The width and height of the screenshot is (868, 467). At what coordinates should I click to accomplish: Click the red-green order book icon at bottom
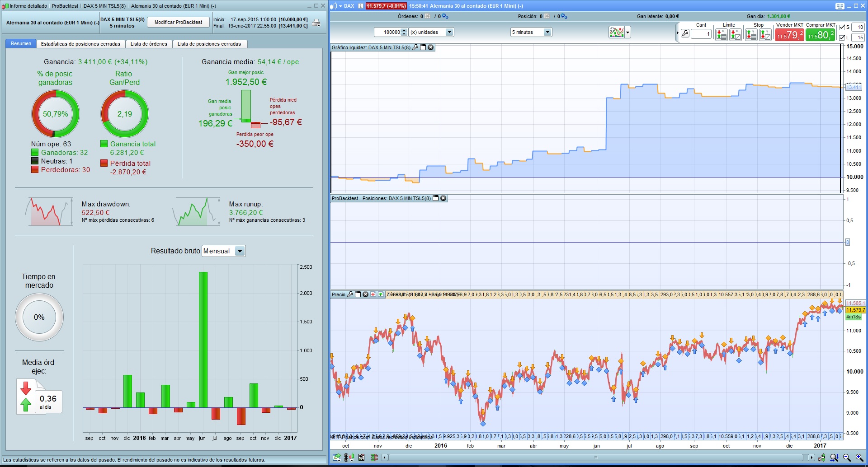[374, 458]
